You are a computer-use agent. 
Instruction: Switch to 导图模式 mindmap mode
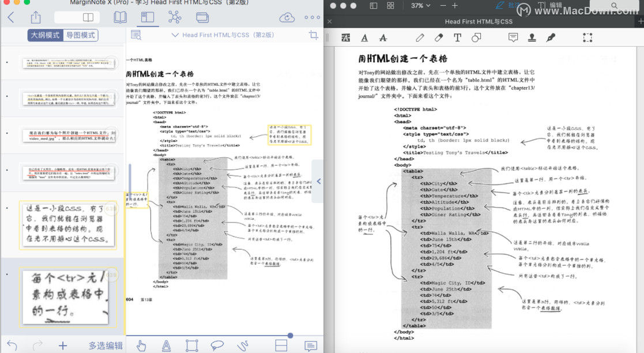pos(81,35)
